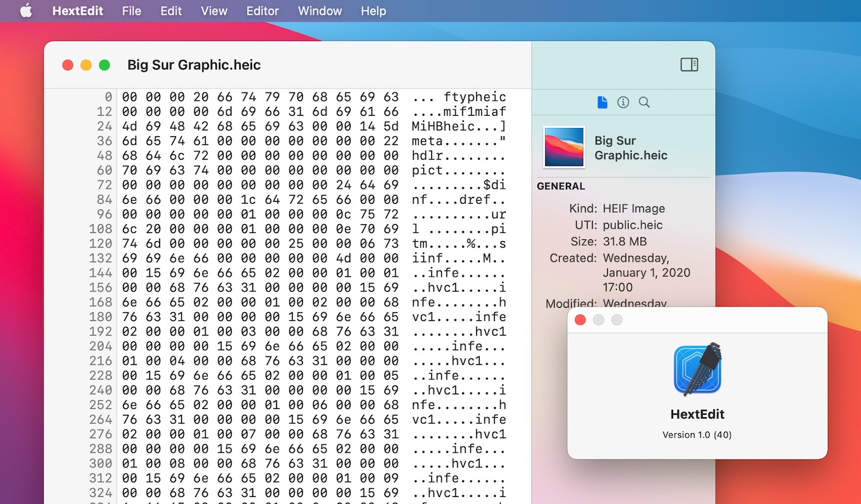The height and width of the screenshot is (504, 861).
Task: Open the File menu
Action: [132, 11]
